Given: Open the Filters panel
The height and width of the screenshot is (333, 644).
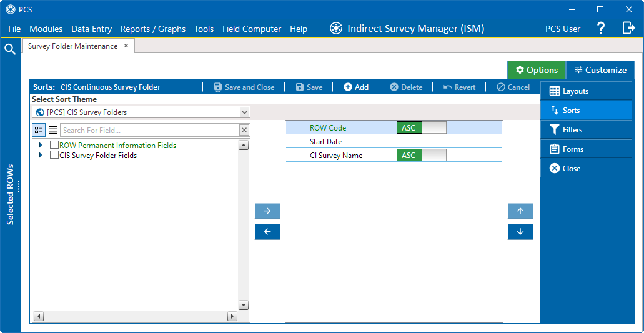Looking at the screenshot, I should pyautogui.click(x=586, y=130).
